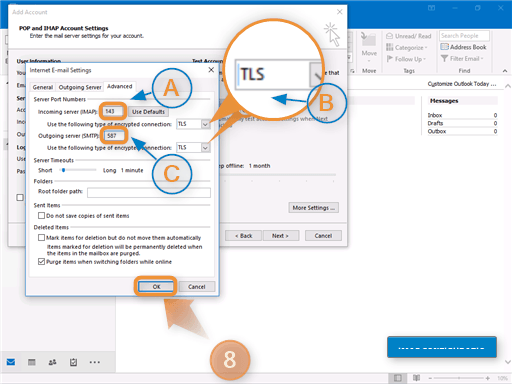Check 'Do not save copies of sent items'

[x=41, y=216]
